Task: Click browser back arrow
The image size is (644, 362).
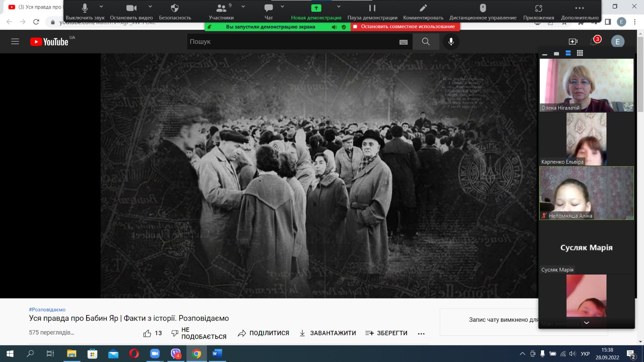Action: point(9,22)
